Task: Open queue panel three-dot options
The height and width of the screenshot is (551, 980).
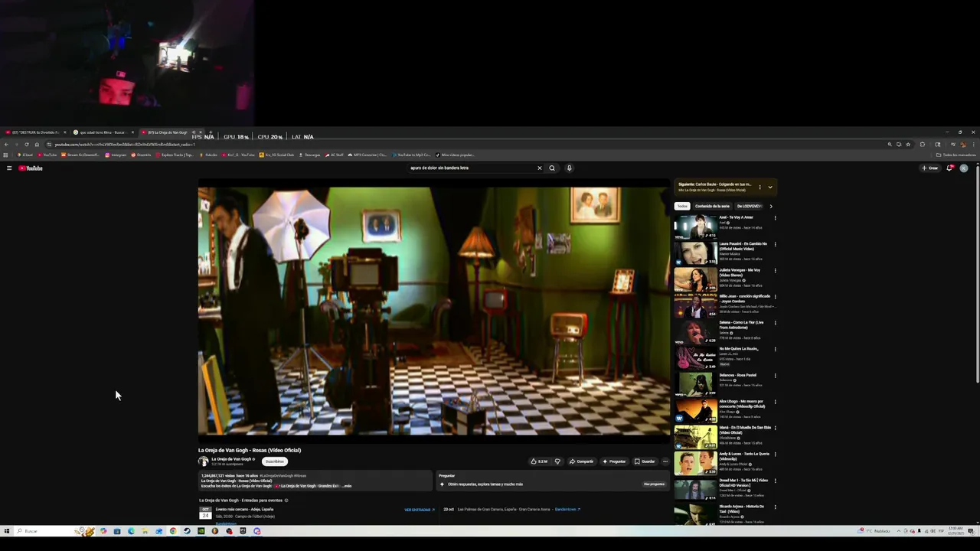Action: [759, 187]
